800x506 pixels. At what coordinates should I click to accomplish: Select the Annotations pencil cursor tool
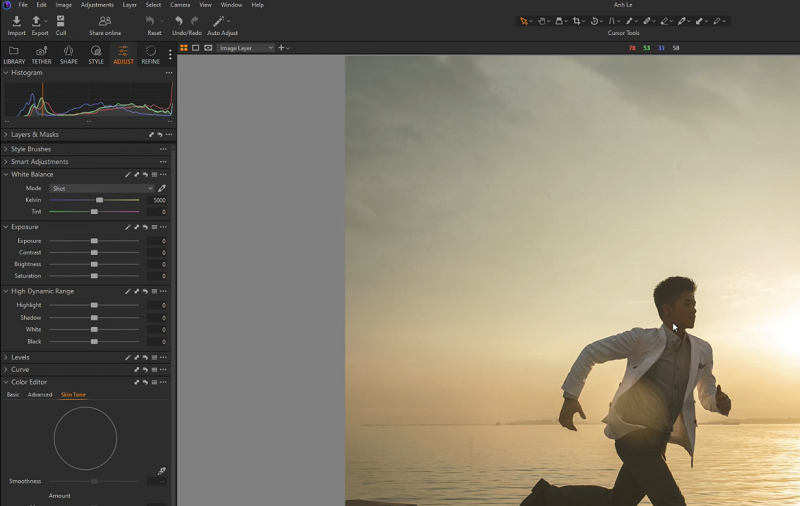click(x=717, y=21)
